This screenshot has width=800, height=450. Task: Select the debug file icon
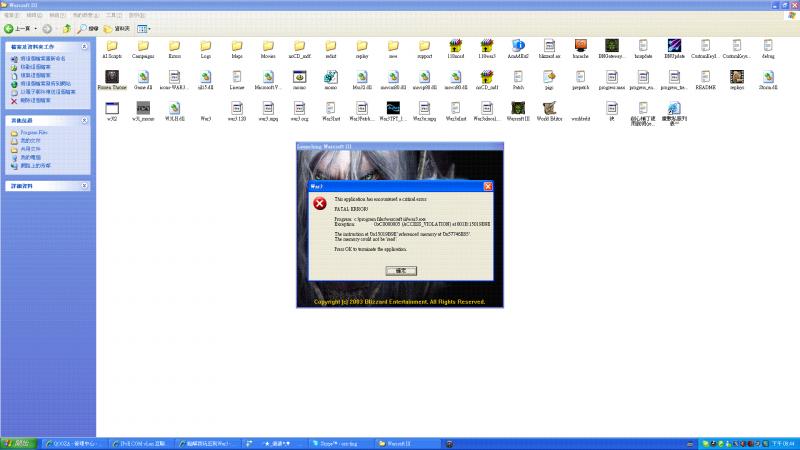[768, 49]
